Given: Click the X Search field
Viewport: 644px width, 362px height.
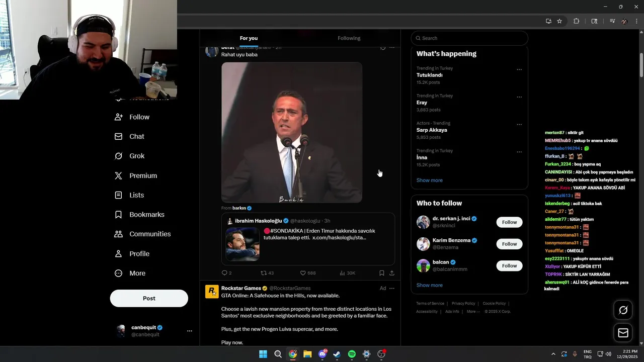Looking at the screenshot, I should 469,38.
